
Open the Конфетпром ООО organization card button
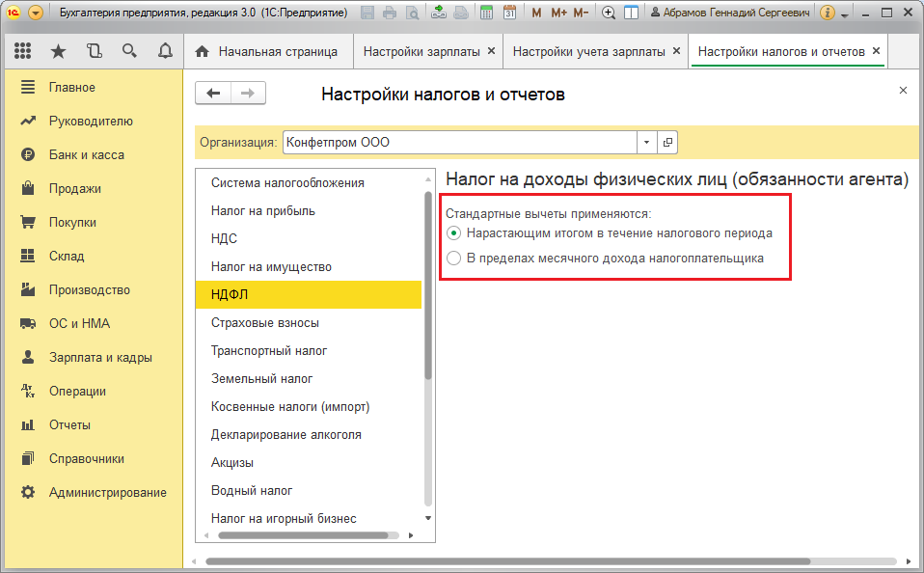coord(667,142)
